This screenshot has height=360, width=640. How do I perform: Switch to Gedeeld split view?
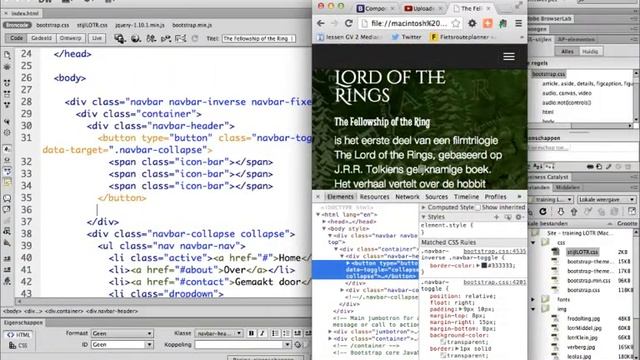tap(41, 38)
